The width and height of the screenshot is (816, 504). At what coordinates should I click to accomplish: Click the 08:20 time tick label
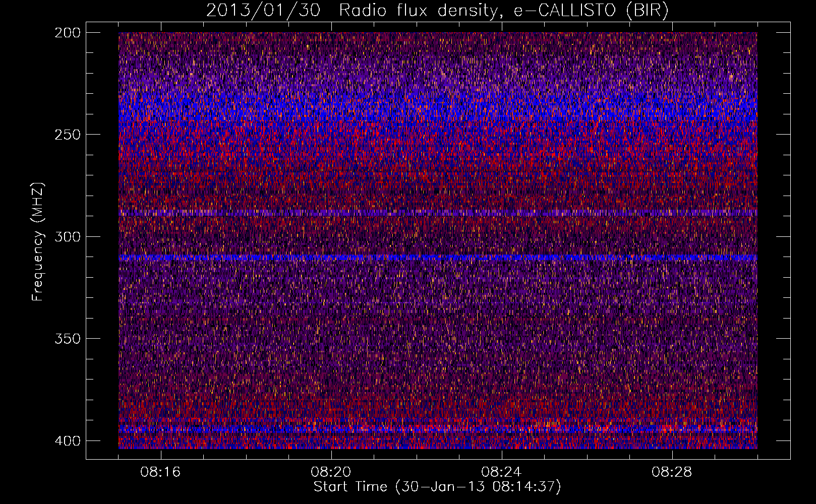pyautogui.click(x=331, y=472)
